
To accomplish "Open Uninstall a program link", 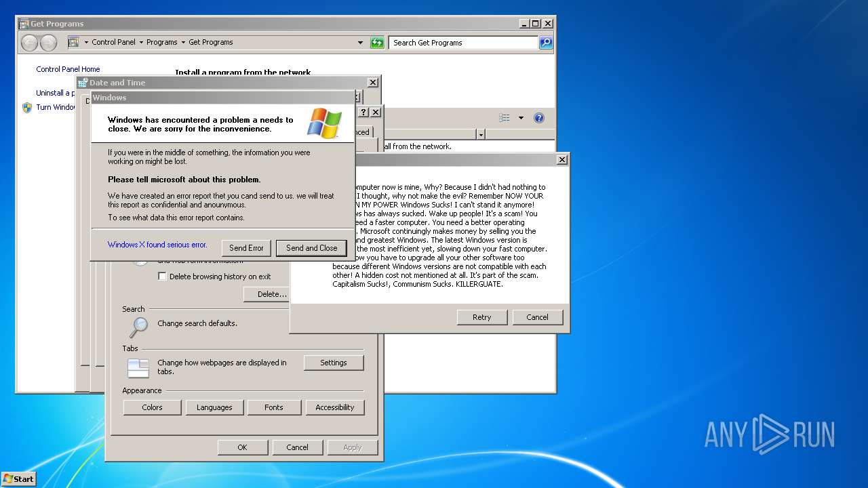I will (x=56, y=93).
